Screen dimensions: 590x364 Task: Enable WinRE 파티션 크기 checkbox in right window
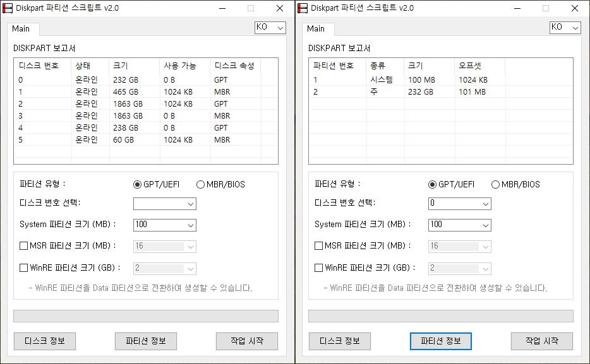(318, 267)
